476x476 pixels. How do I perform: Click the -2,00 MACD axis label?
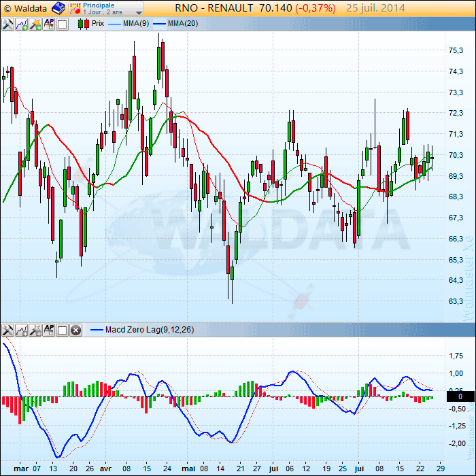pos(457,443)
